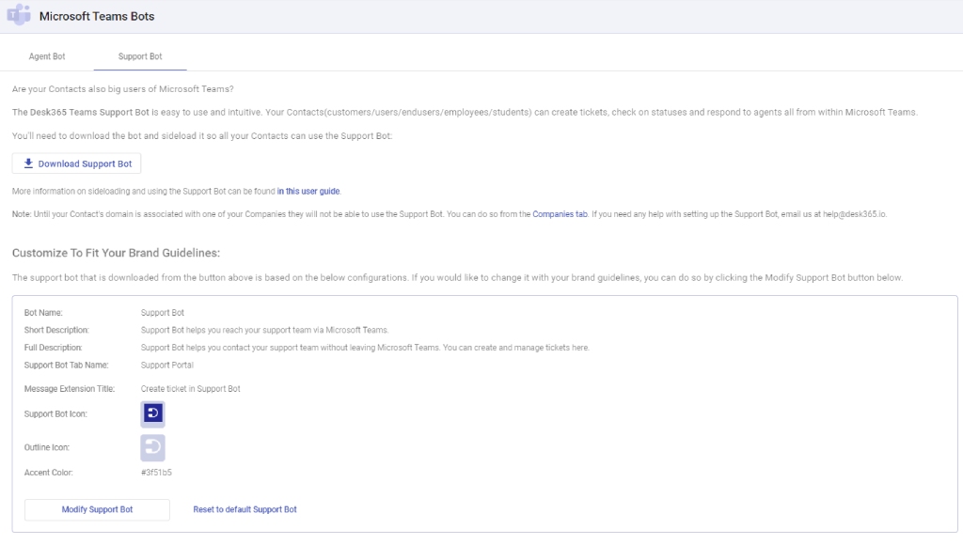Image resolution: width=963 pixels, height=560 pixels.
Task: Click the Microsoft Teams Bots title
Action: pyautogui.click(x=97, y=17)
